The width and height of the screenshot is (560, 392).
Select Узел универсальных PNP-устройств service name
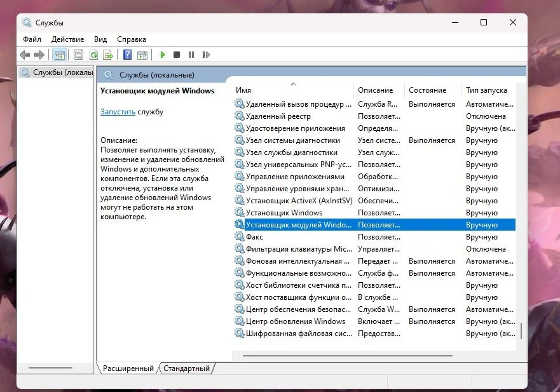299,165
